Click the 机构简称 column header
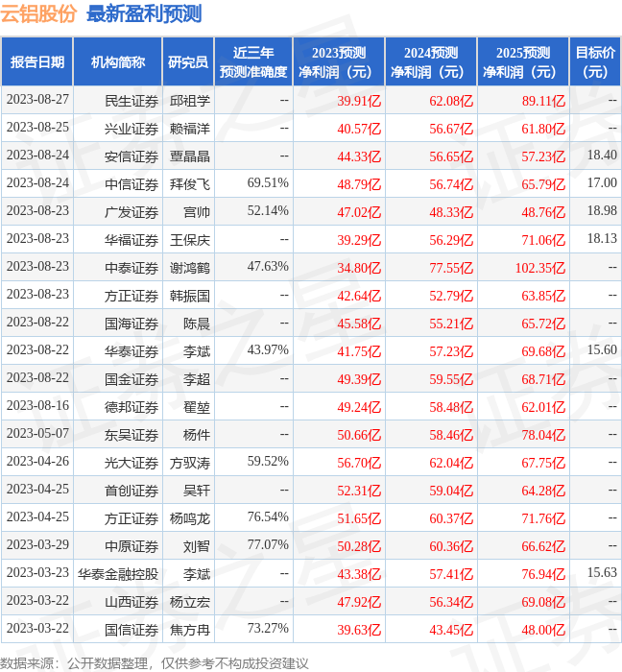Image resolution: width=622 pixels, height=672 pixels. click(118, 61)
